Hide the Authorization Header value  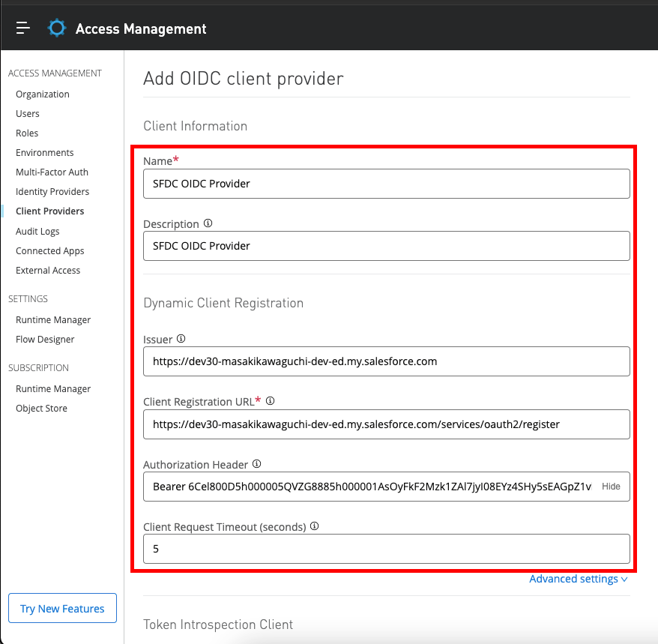(611, 487)
